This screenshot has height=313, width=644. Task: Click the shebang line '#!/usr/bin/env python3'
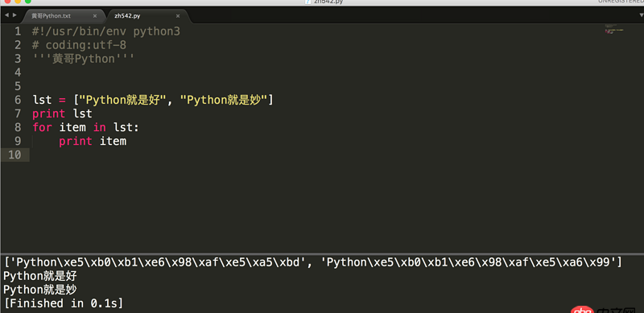point(106,31)
